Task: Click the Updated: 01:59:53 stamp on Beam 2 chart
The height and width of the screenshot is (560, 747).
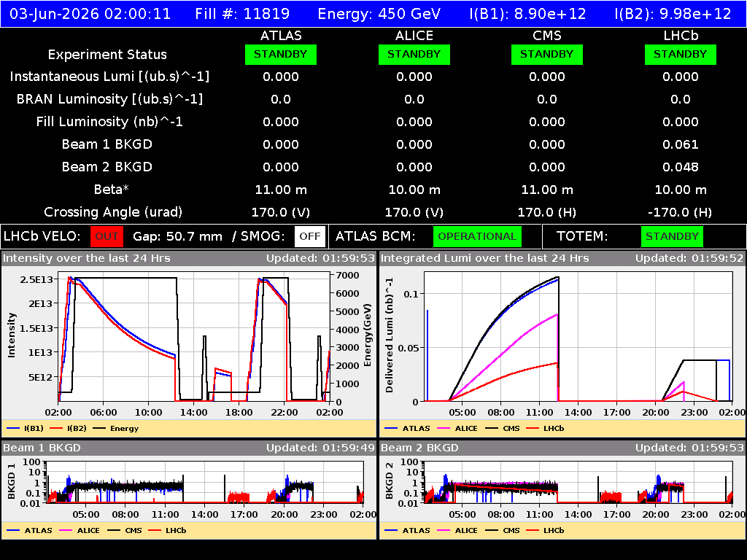Action: point(689,448)
